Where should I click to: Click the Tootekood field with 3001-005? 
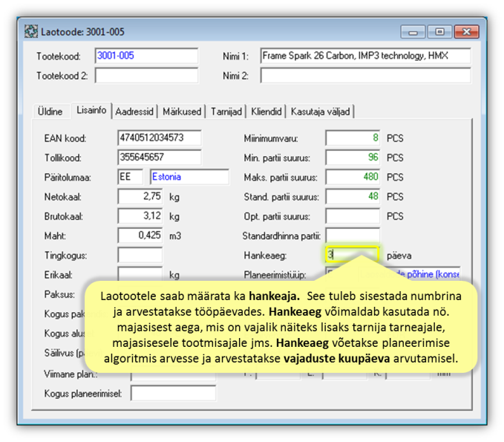click(146, 56)
